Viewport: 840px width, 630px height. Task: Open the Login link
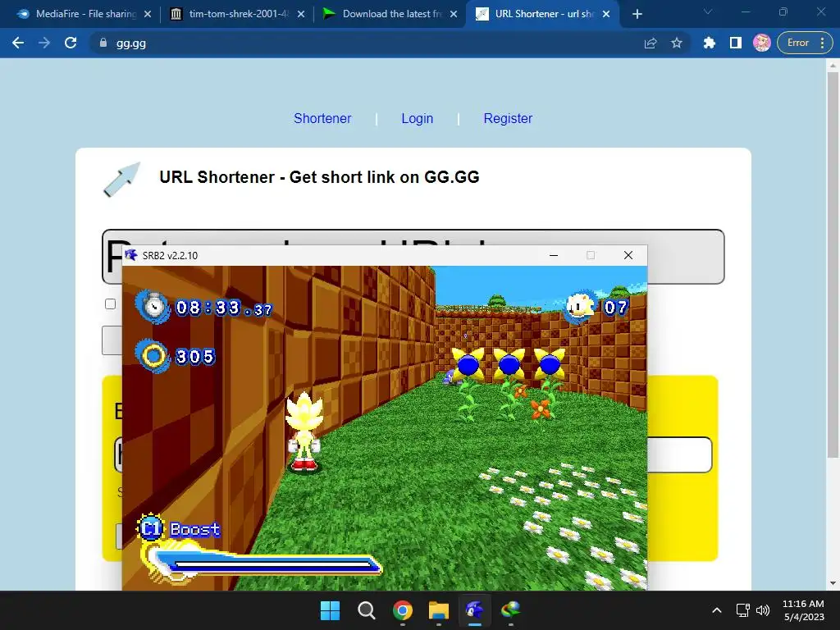click(418, 118)
